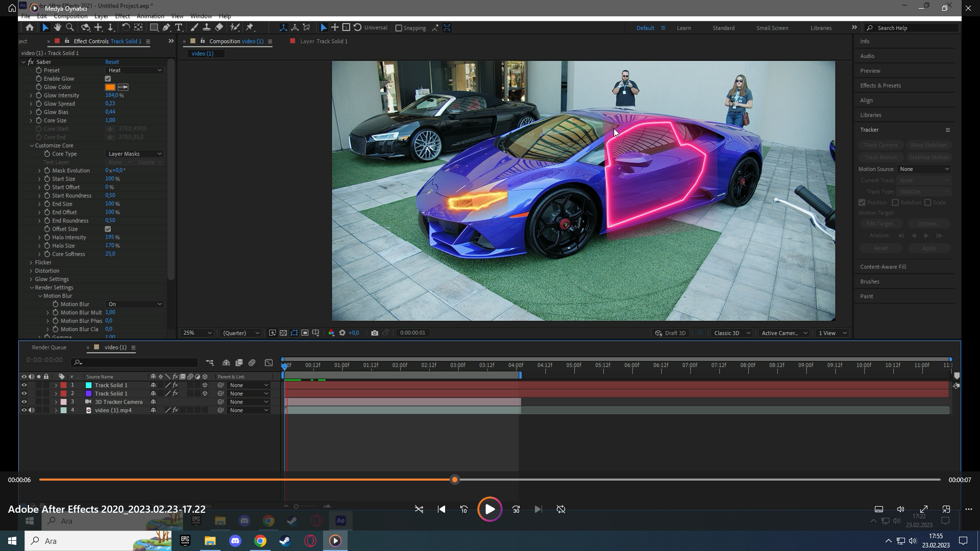Screen dimensions: 980x551
Task: Select the Type text tool
Action: click(179, 28)
